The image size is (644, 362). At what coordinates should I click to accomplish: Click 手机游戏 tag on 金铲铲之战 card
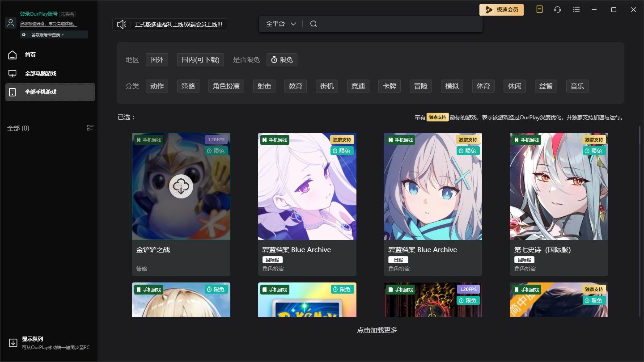[148, 140]
